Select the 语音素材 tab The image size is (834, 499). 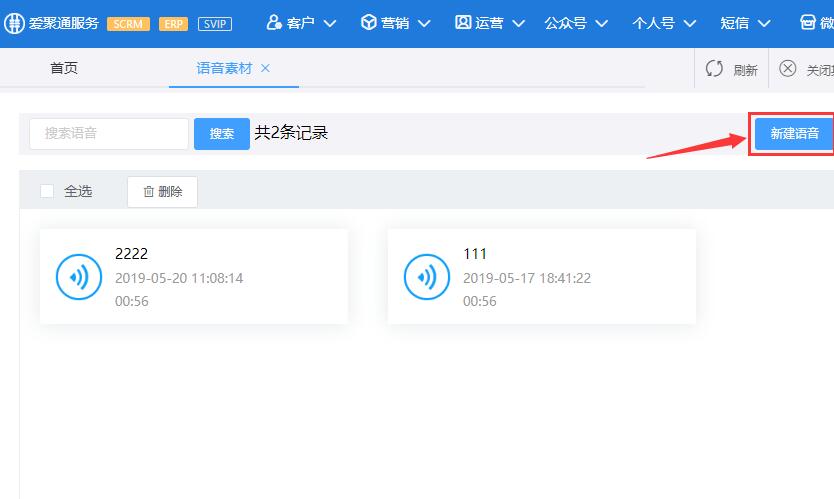(224, 68)
